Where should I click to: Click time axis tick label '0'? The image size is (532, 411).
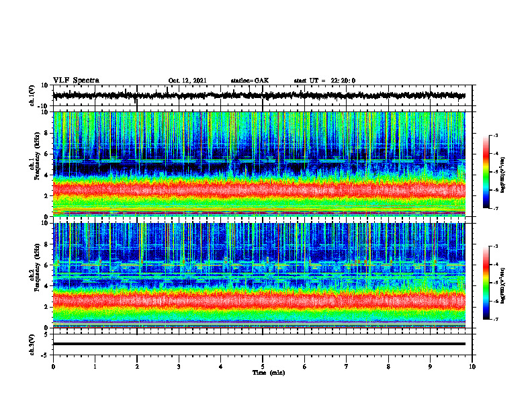pyautogui.click(x=53, y=367)
